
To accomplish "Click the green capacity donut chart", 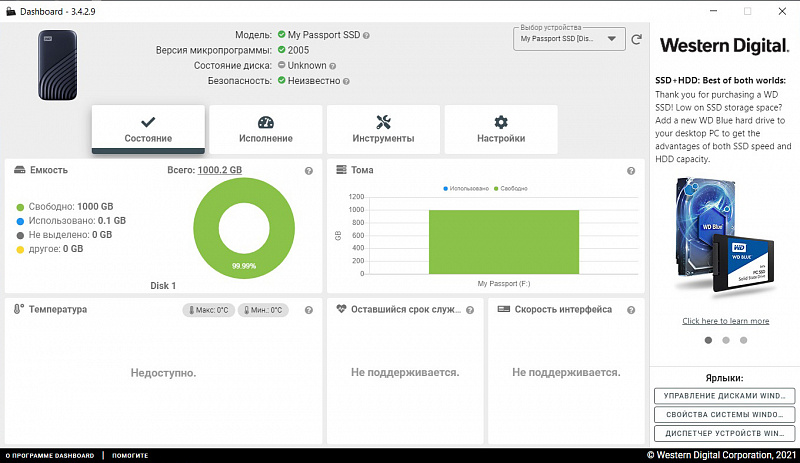I will click(244, 228).
